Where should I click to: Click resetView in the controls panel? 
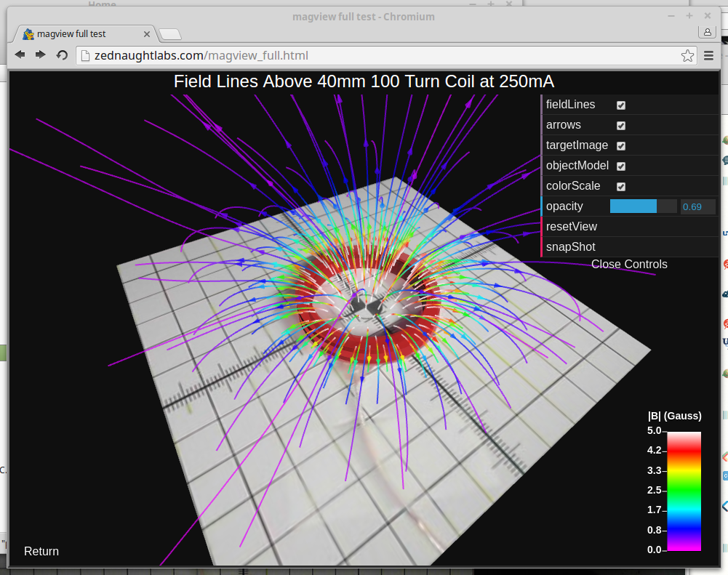point(630,227)
